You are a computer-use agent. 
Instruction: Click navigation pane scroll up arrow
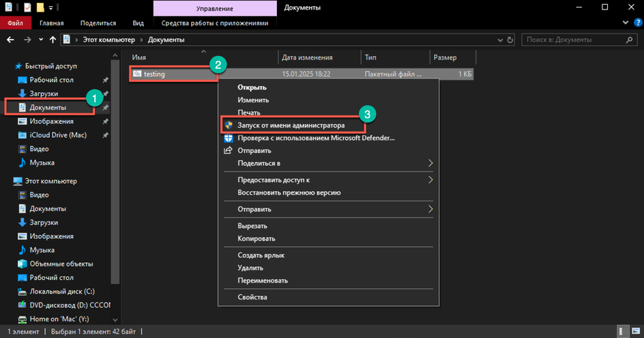coord(115,55)
